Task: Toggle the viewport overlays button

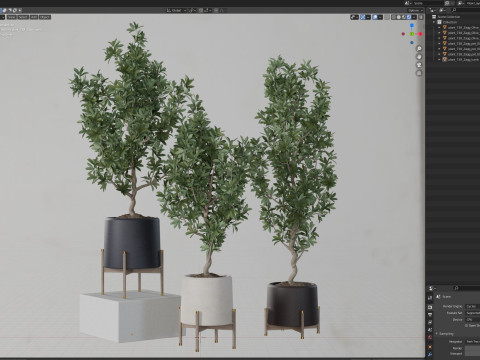Action: (375, 17)
